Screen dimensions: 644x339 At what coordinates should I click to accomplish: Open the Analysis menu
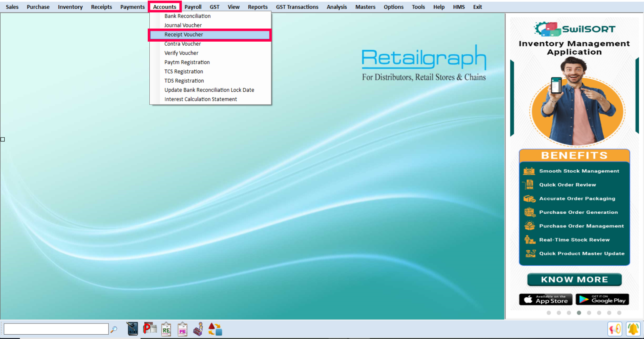(337, 7)
